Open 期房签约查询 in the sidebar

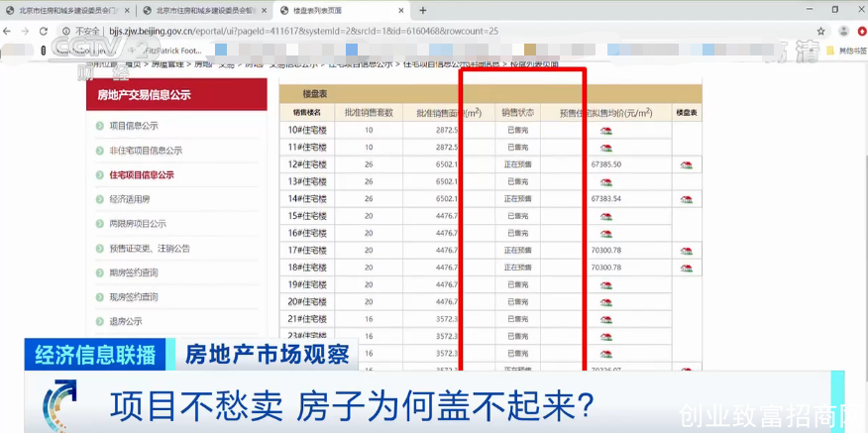coord(133,272)
